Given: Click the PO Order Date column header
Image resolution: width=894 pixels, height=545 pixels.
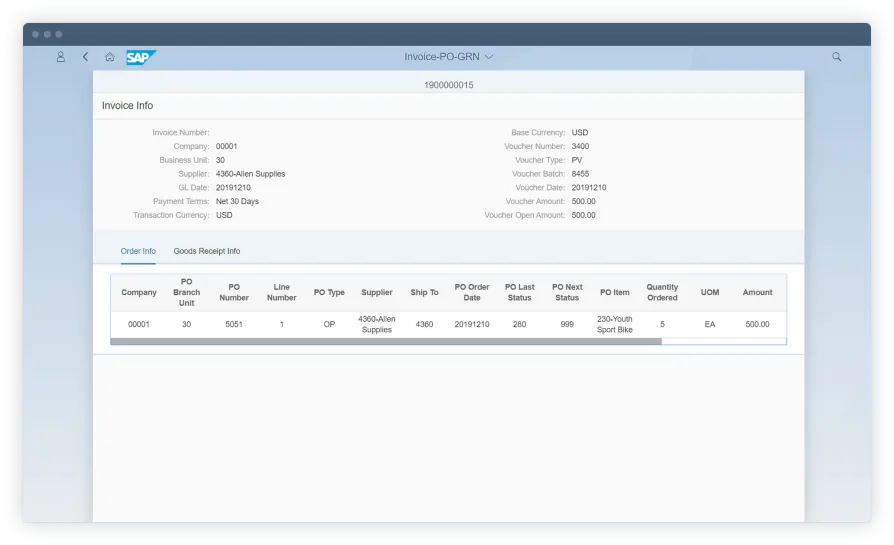Looking at the screenshot, I should 472,292.
